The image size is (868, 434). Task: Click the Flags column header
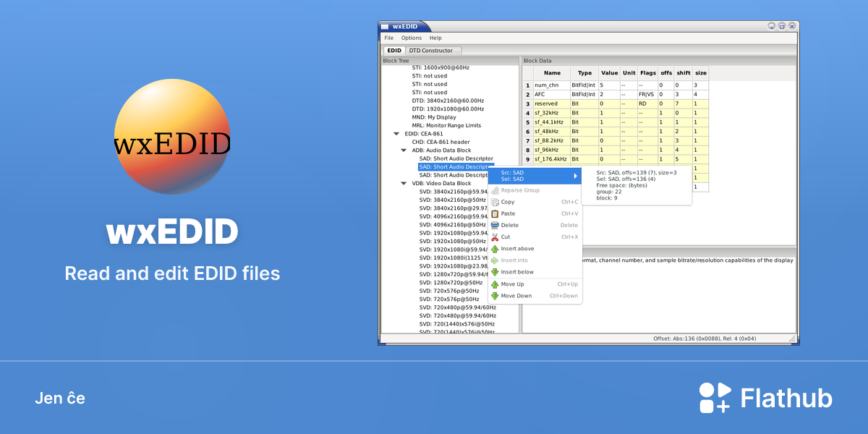point(647,73)
